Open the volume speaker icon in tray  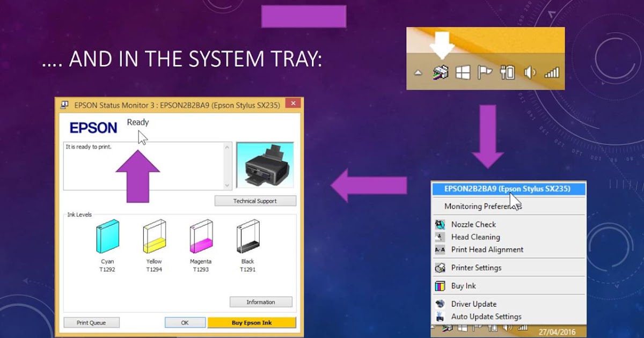tap(529, 72)
